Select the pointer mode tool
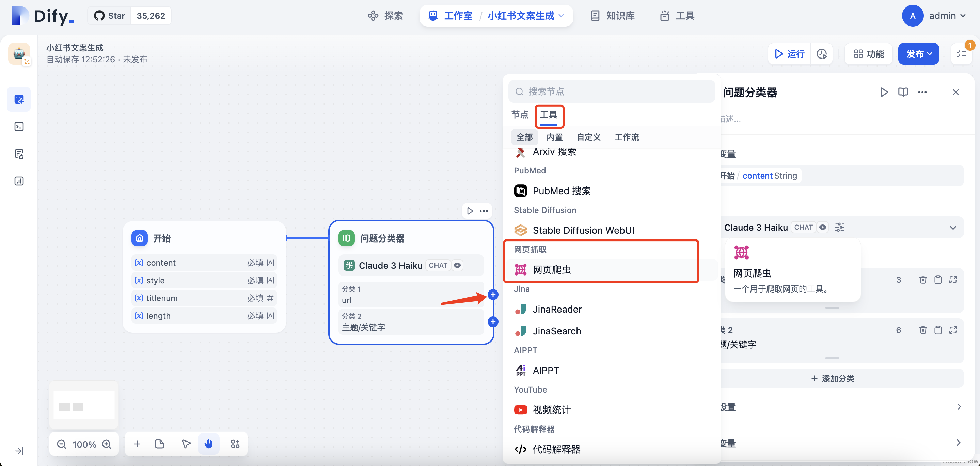Image resolution: width=980 pixels, height=466 pixels. click(186, 444)
